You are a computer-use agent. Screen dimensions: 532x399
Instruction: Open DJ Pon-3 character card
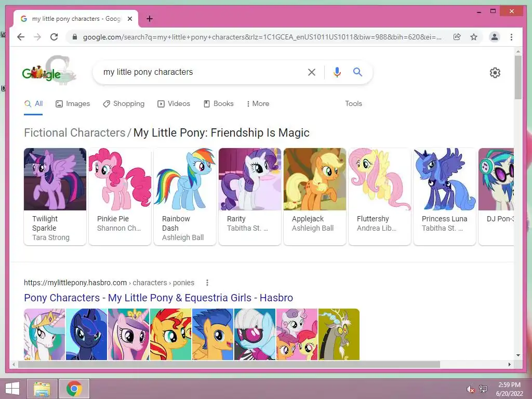[496, 196]
